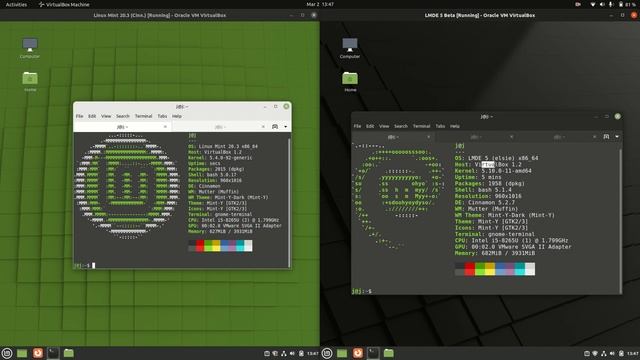Open Search menu in LMDE terminal
Viewport: 640px width, 360px height.
(401, 126)
